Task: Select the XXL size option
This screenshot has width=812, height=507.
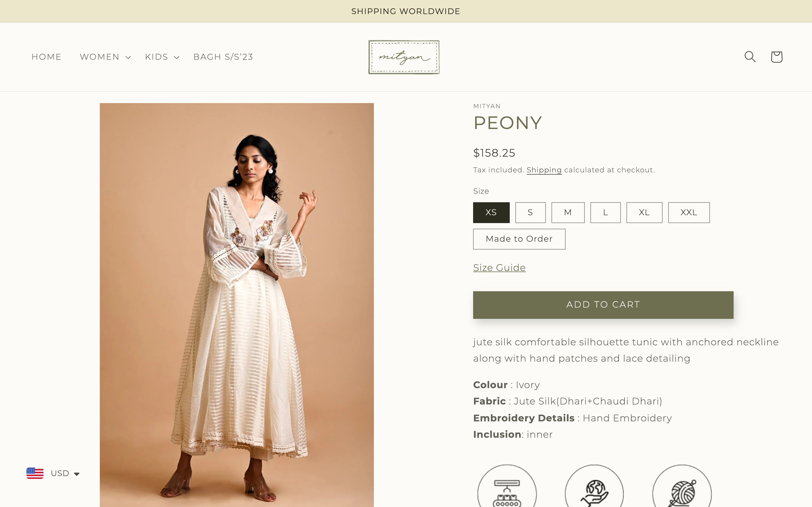Action: (689, 212)
